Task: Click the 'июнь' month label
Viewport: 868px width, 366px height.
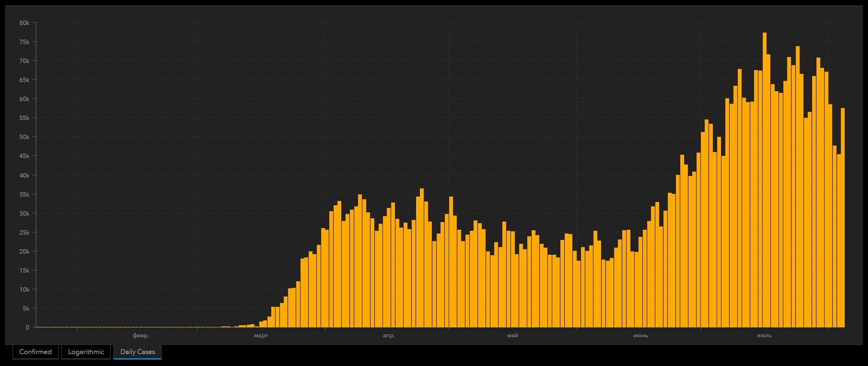Action: click(x=641, y=336)
